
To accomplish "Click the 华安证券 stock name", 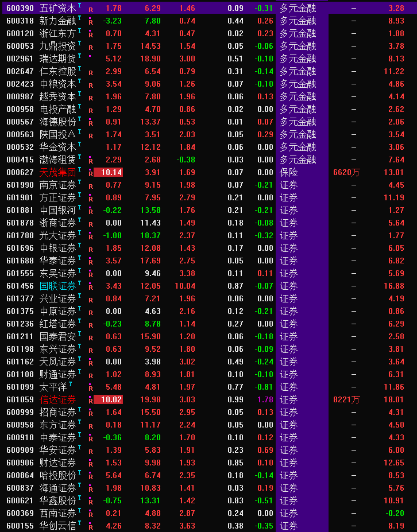I will click(57, 451).
